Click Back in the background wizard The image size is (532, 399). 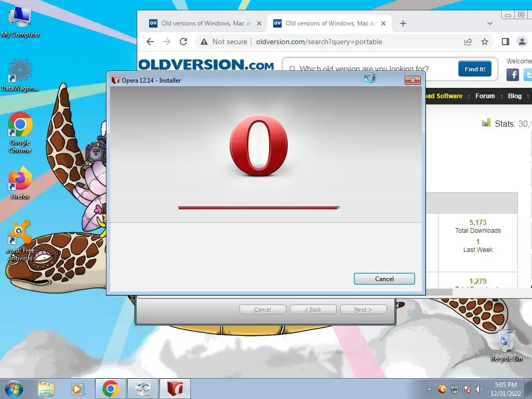tap(313, 310)
